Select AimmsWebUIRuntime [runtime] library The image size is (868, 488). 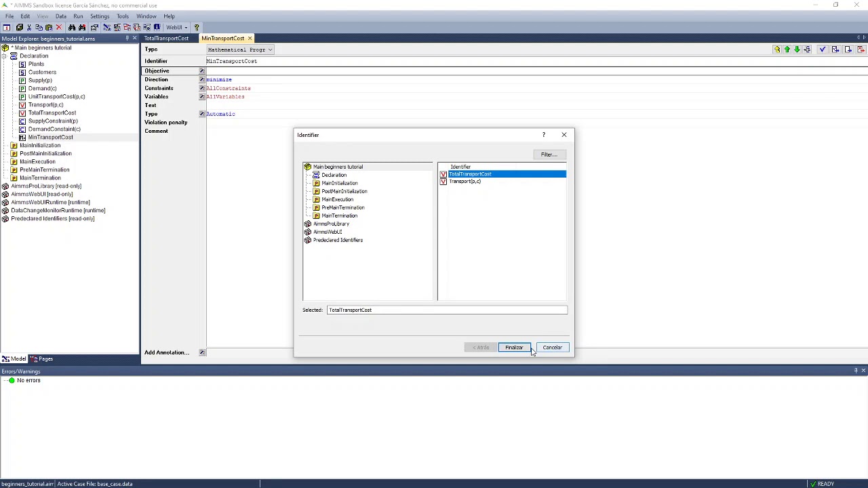(50, 202)
